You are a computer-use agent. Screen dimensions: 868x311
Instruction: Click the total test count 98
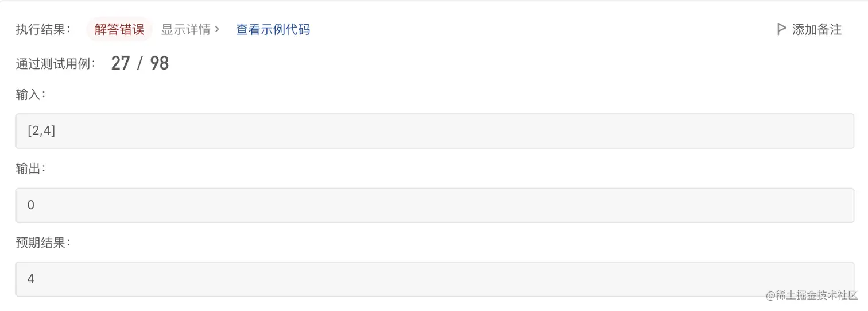coord(160,63)
